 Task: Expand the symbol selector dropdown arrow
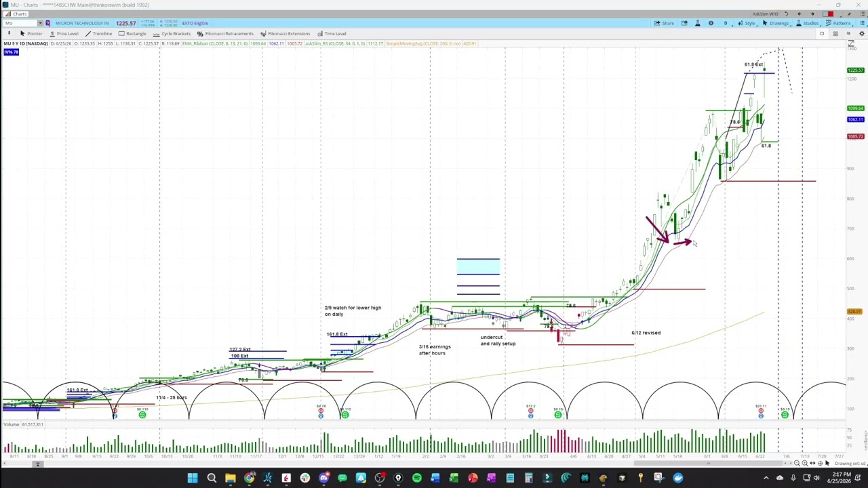tap(40, 23)
